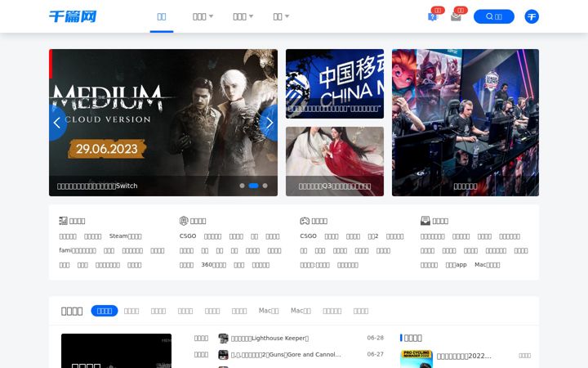Image resolution: width=588 pixels, height=368 pixels.
Task: Go to the previous carousel slide arrow
Action: 57,123
